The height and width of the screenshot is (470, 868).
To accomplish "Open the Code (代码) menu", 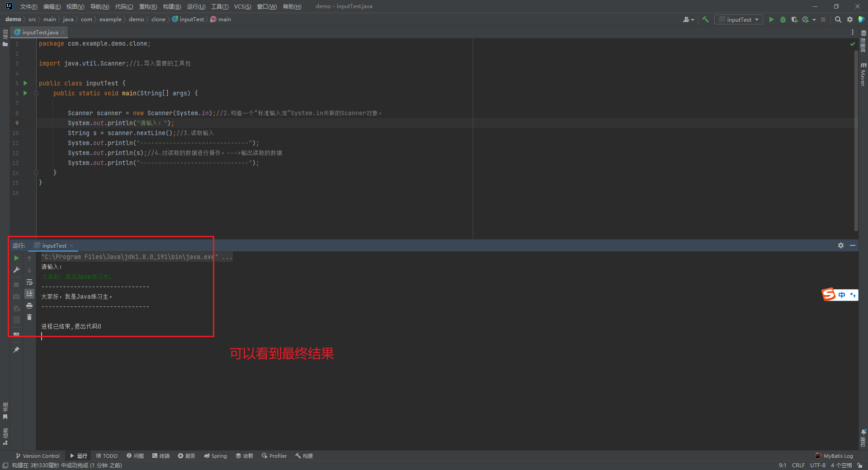I will click(124, 6).
